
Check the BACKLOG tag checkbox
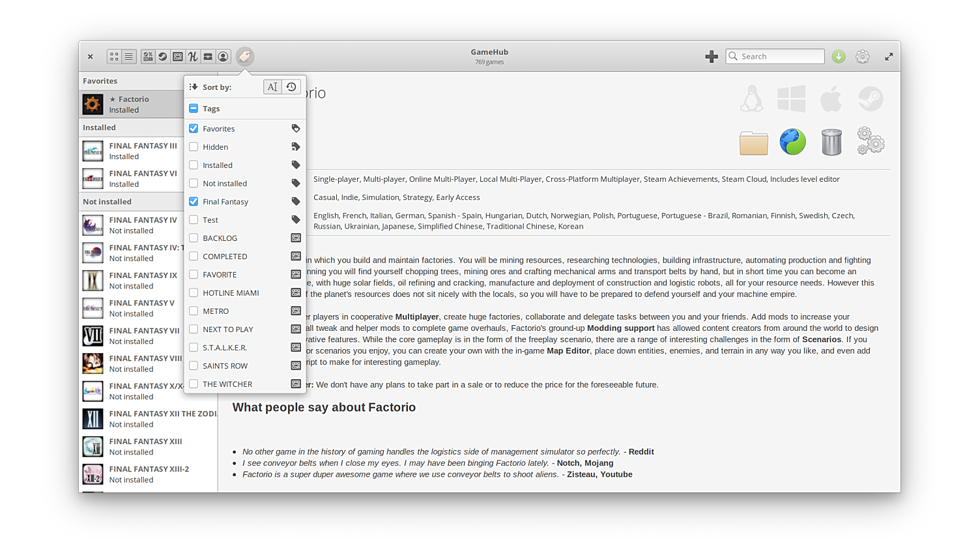pos(194,238)
